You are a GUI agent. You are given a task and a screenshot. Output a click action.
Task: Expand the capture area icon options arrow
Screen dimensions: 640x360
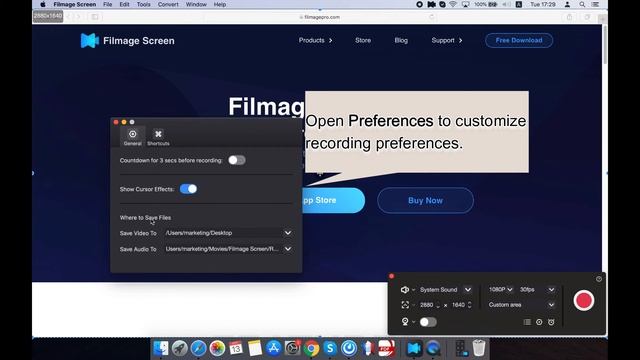coord(413,305)
